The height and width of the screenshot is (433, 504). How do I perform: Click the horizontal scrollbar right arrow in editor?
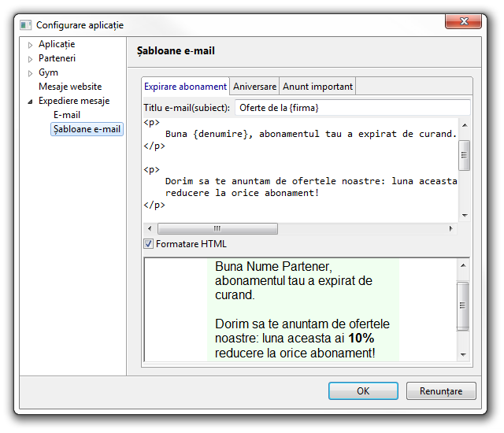[x=451, y=229]
